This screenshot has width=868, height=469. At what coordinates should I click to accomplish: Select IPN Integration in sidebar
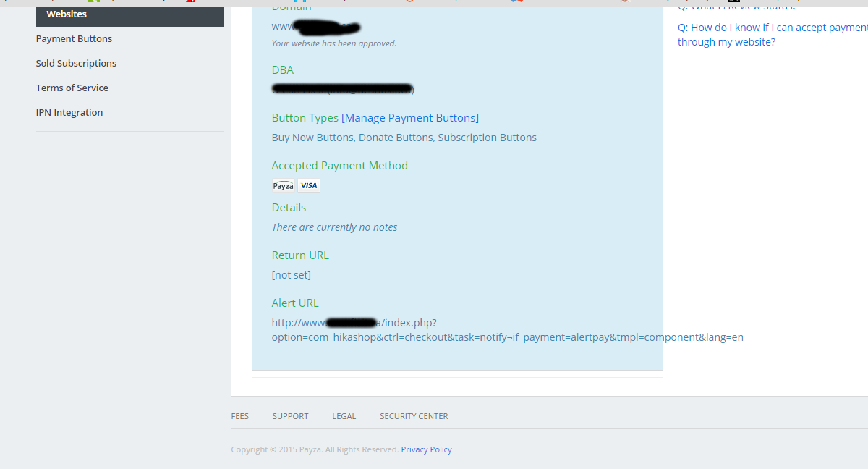pos(69,113)
